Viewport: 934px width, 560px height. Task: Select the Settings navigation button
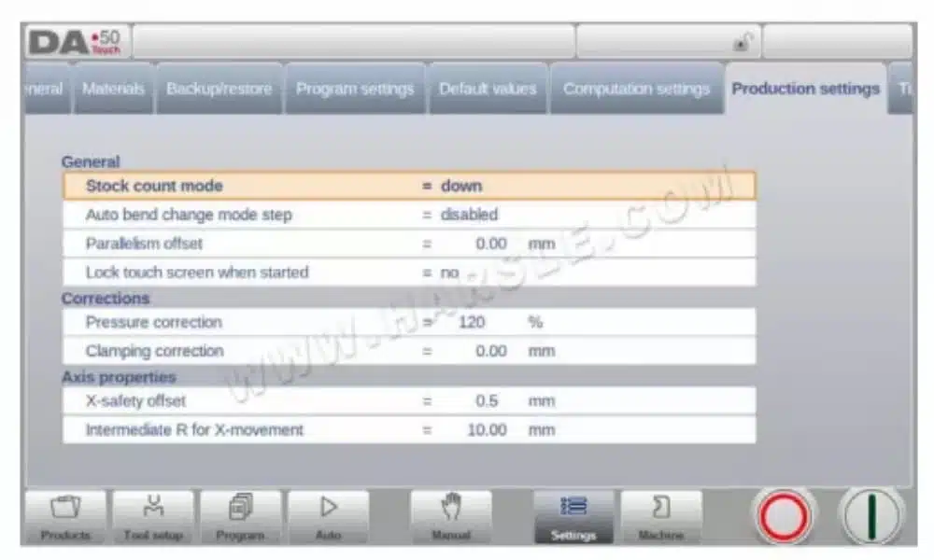coord(573,516)
